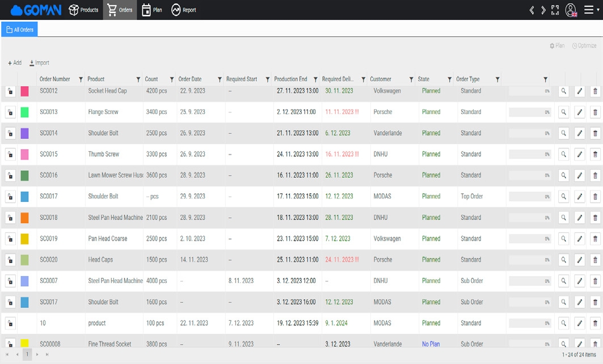Edit order SC0013 with pencil icon
The image size is (603, 364).
pyautogui.click(x=580, y=112)
